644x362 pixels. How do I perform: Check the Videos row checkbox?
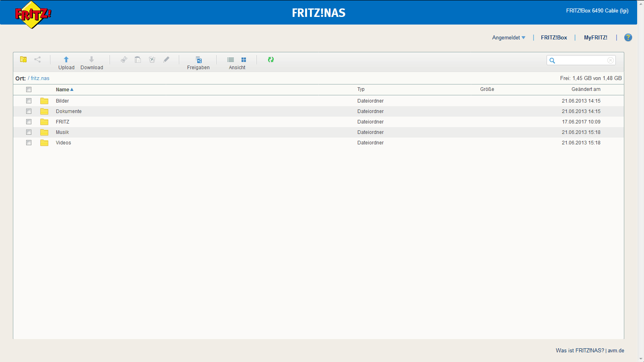point(29,143)
